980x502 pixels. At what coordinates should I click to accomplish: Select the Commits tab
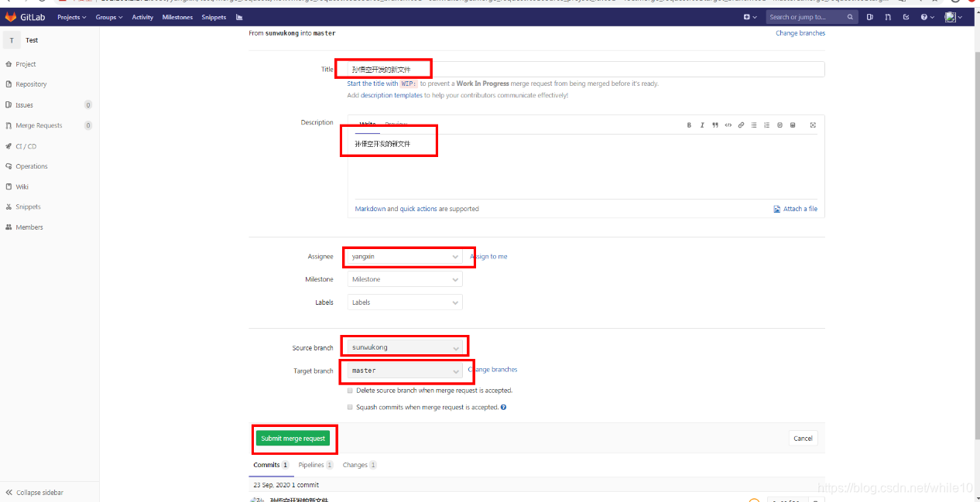click(x=271, y=465)
